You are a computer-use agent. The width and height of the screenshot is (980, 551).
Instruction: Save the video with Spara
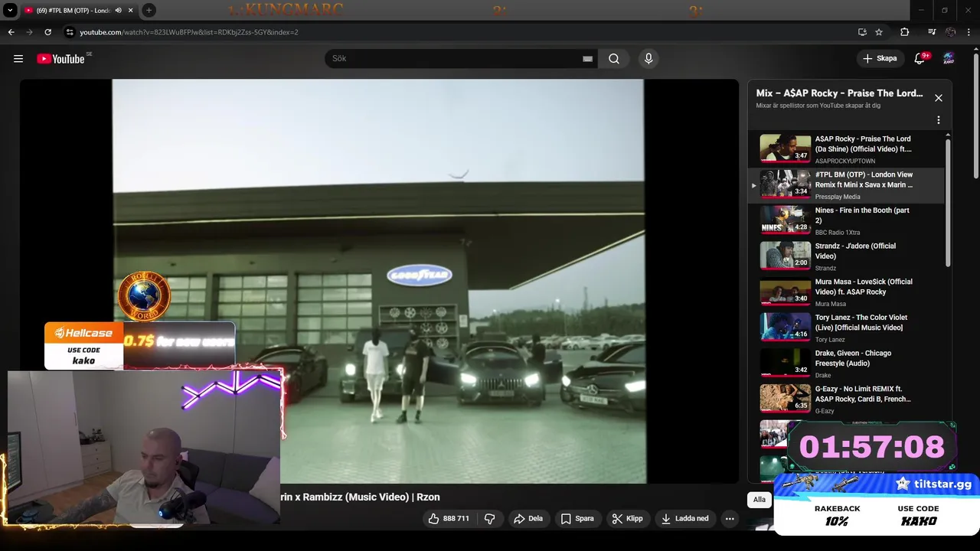coord(577,519)
